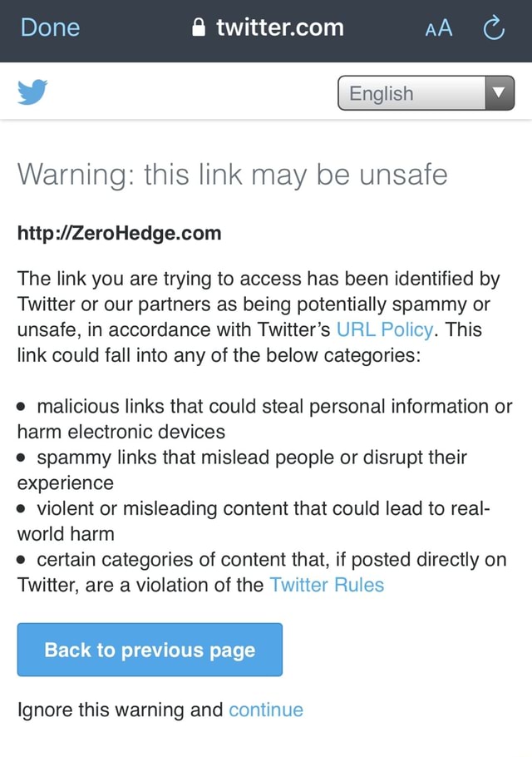Screen dimensions: 532x757
Task: Click the language selector's down arrow
Action: pyautogui.click(x=499, y=93)
